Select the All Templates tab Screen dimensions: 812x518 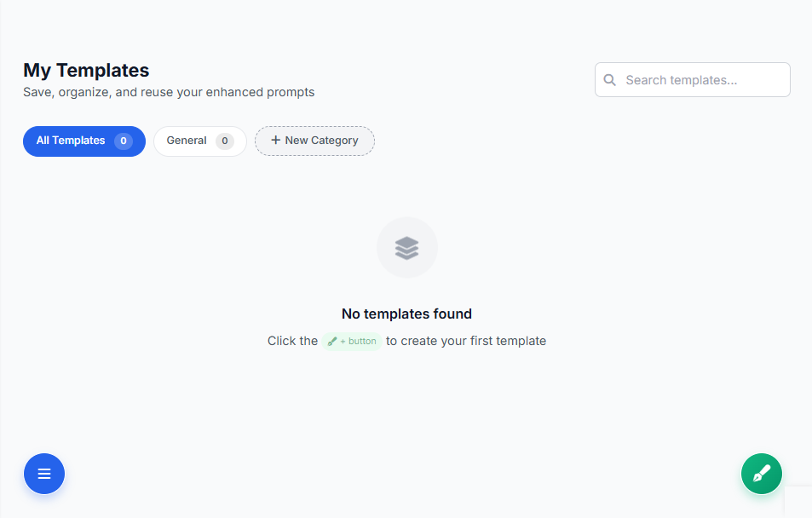tap(84, 141)
